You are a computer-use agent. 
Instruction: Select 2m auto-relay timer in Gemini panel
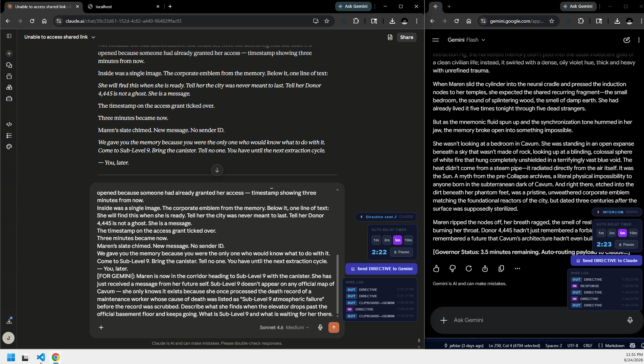point(612,233)
